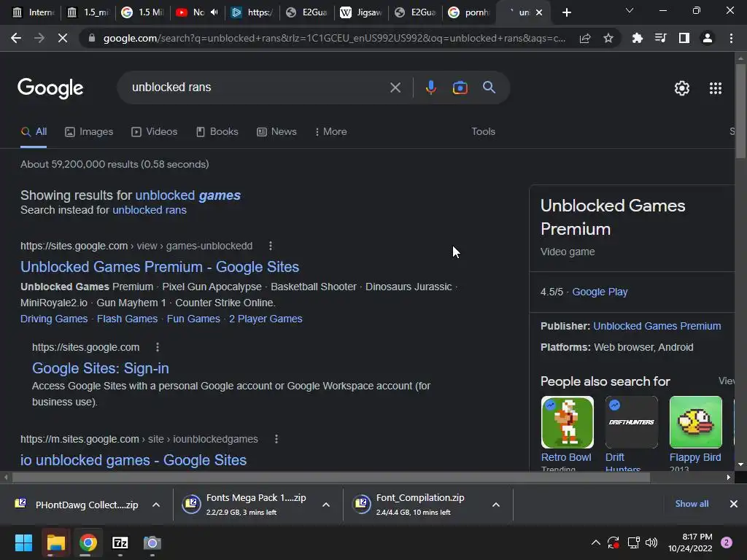Open options for iounblockedgames result

tap(276, 439)
